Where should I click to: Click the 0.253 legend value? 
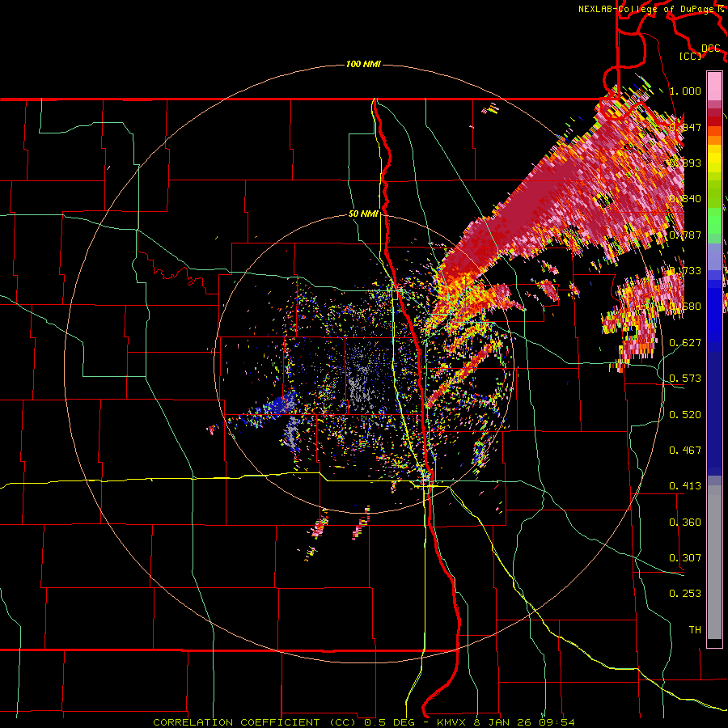point(685,594)
